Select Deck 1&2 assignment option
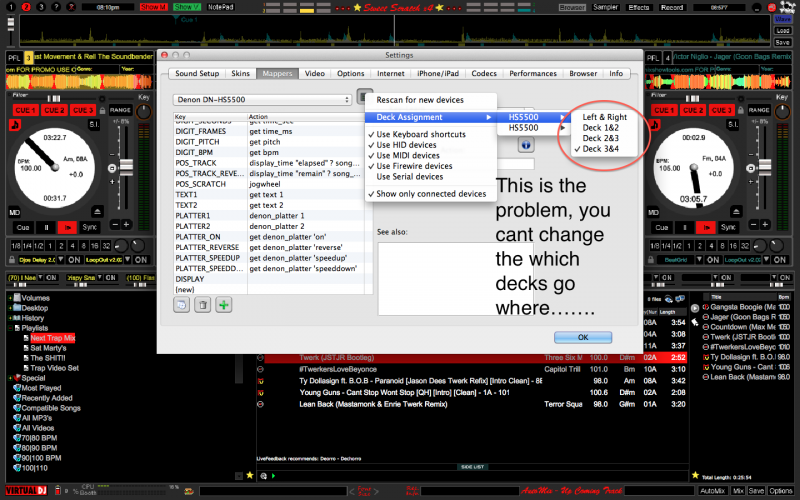 click(601, 128)
